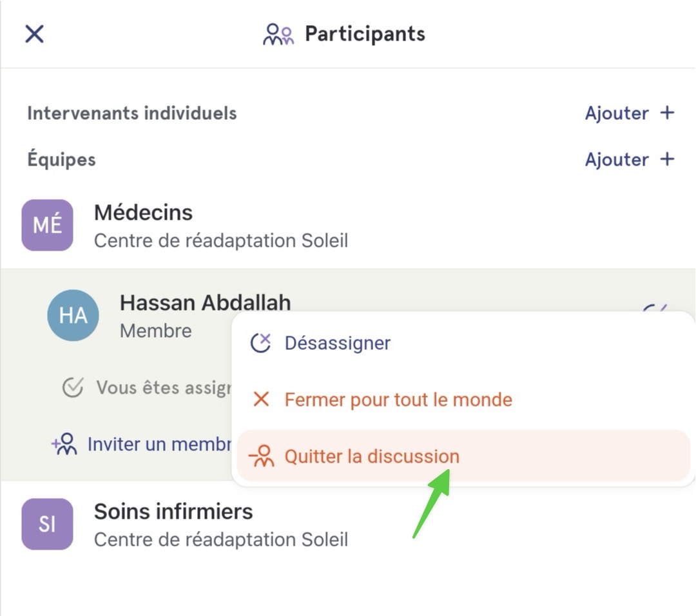
Task: Click the Participants group icon in the header
Action: (x=278, y=34)
